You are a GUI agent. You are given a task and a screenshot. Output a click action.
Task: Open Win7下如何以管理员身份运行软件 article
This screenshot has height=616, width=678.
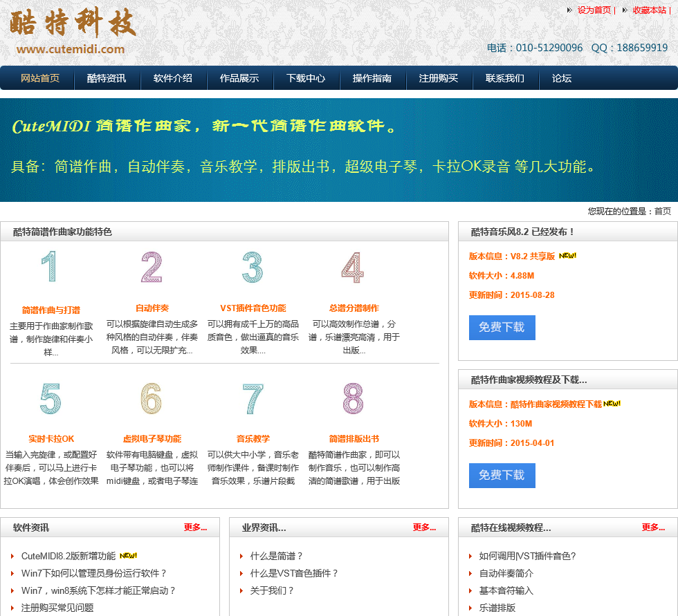(94, 573)
